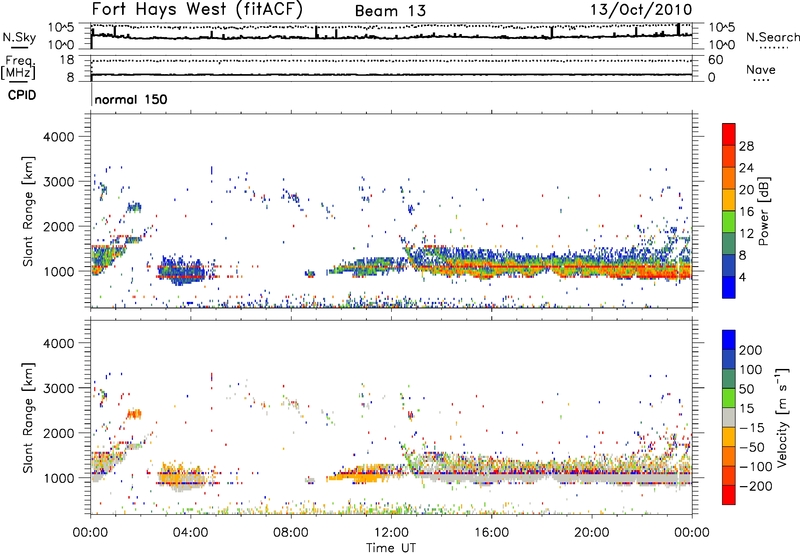Click the 'Velocity [m s-1]' colorbar label
The image size is (800, 554).
point(781,417)
